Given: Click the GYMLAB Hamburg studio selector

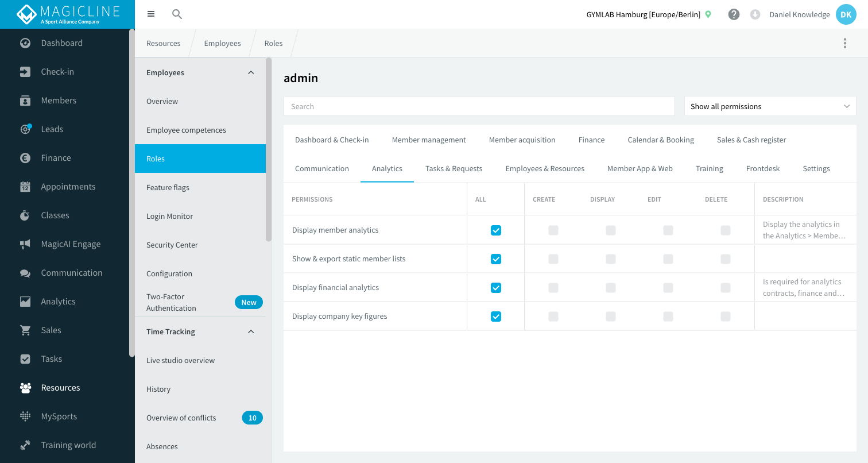Looking at the screenshot, I should (x=649, y=14).
